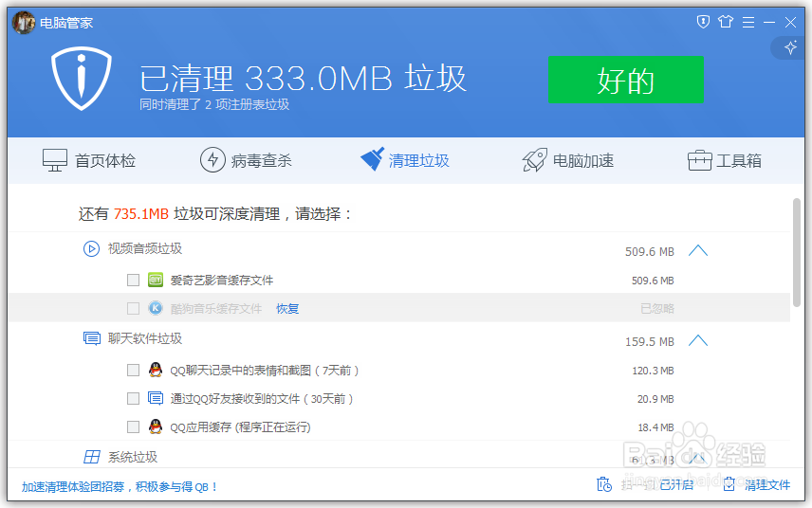Check the 酷狗音乐缓存文件 checkbox
812x508 pixels.
coord(133,308)
